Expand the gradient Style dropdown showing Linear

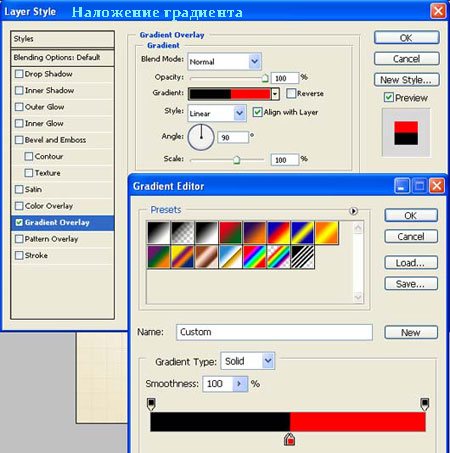[217, 113]
